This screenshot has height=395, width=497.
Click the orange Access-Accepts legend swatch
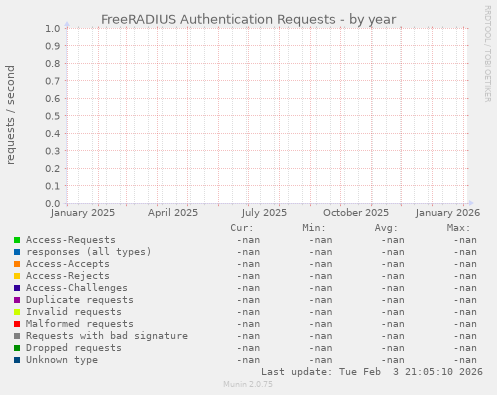pyautogui.click(x=17, y=264)
